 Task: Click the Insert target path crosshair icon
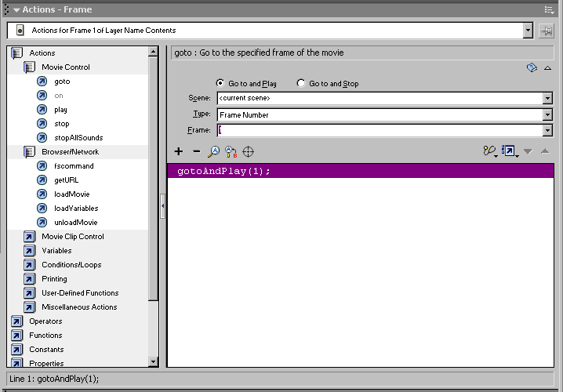coord(248,151)
